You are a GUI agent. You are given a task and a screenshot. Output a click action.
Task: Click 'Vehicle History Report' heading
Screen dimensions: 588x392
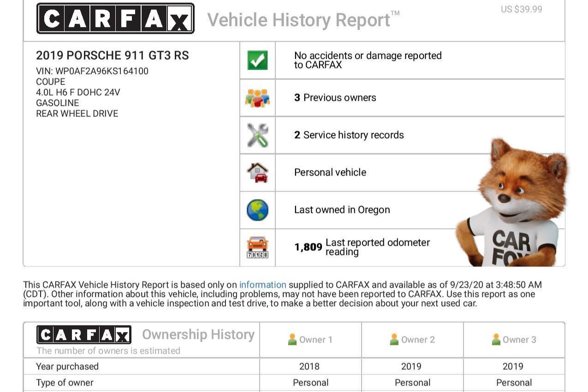coord(303,20)
